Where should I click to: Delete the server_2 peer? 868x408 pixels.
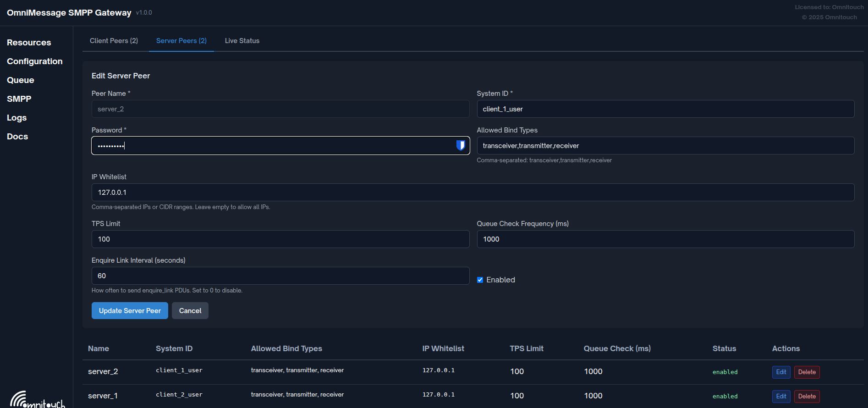point(807,372)
